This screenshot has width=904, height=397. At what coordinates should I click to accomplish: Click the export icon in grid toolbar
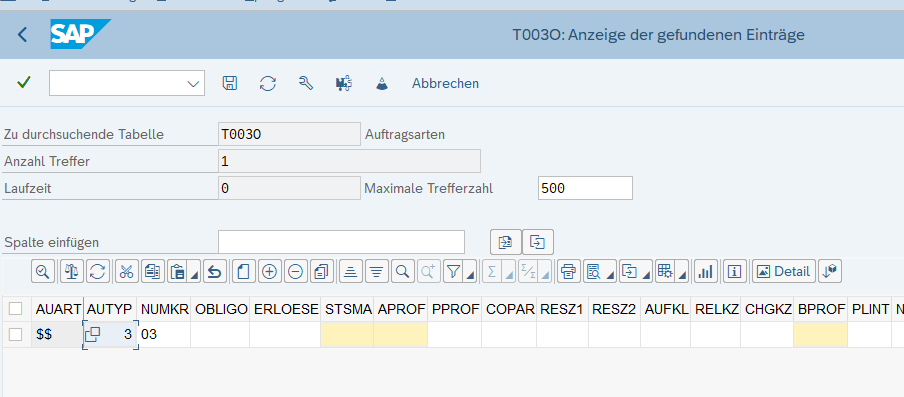point(630,271)
